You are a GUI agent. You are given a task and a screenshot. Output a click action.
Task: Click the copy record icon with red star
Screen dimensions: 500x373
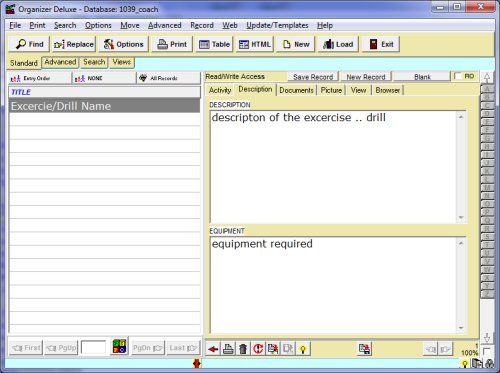coord(273,349)
